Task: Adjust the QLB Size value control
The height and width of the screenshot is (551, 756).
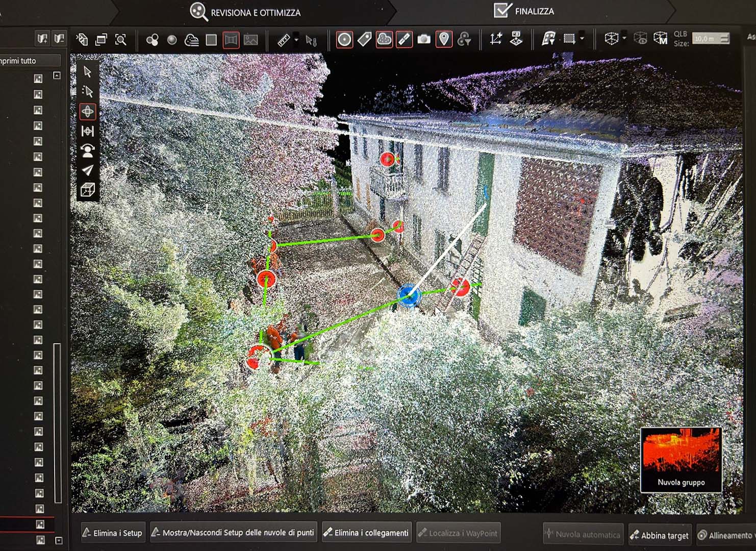Action: (x=711, y=39)
